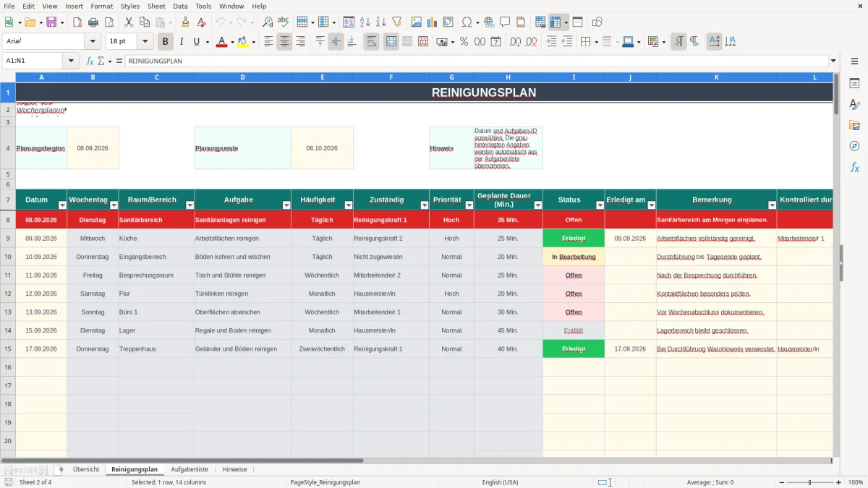Viewport: 868px width, 488px height.
Task: Sort ascending A to Z
Action: [x=365, y=22]
